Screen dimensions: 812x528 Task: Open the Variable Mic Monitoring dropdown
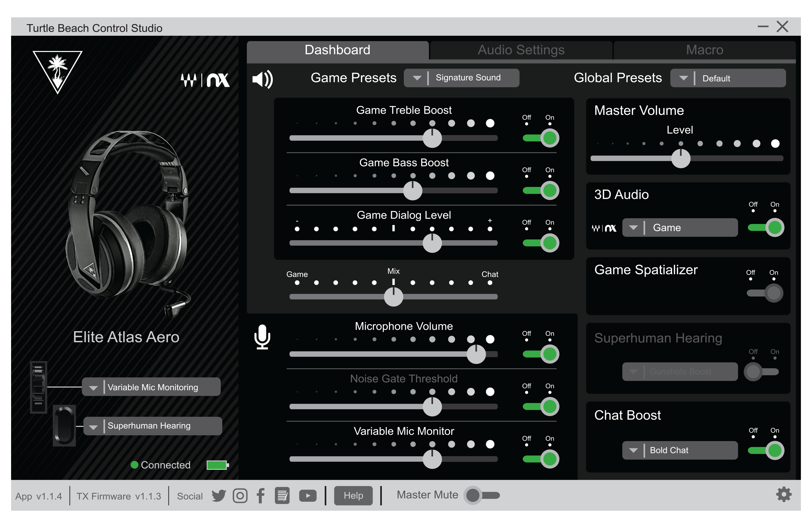[x=151, y=387]
